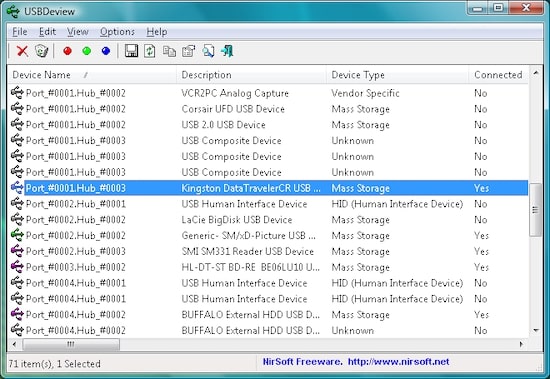Screen dimensions: 550x379
Task: Open the www.nirsoft.net link
Action: (398, 362)
